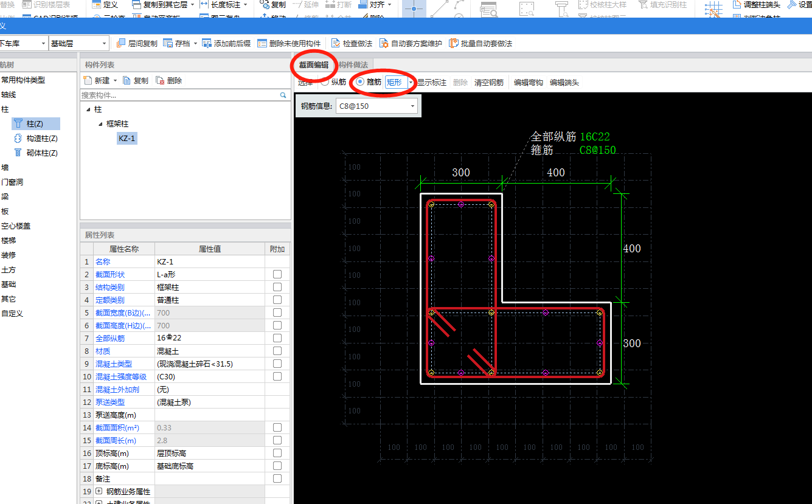Collapse 框架柱 node in component list

pyautogui.click(x=100, y=124)
